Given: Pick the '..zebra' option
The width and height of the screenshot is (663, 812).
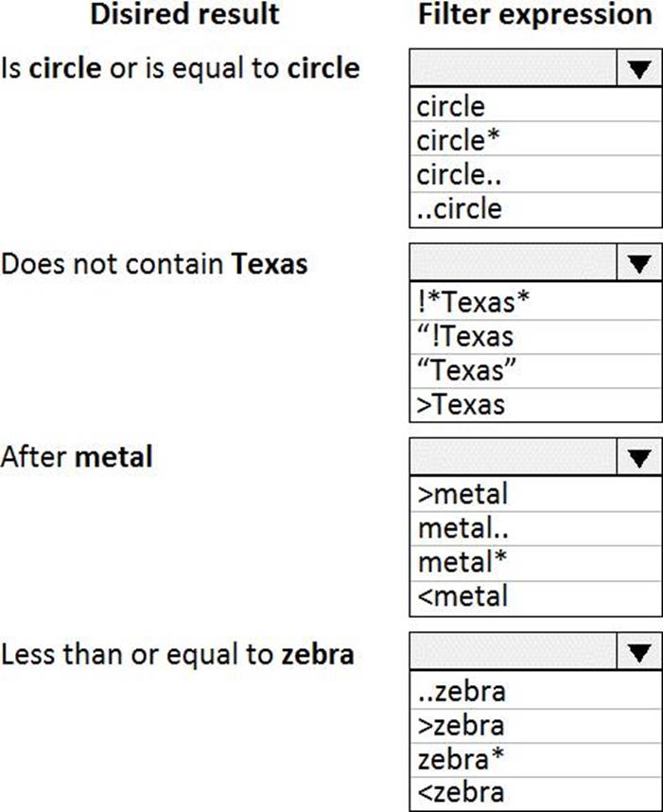Looking at the screenshot, I should (535, 691).
